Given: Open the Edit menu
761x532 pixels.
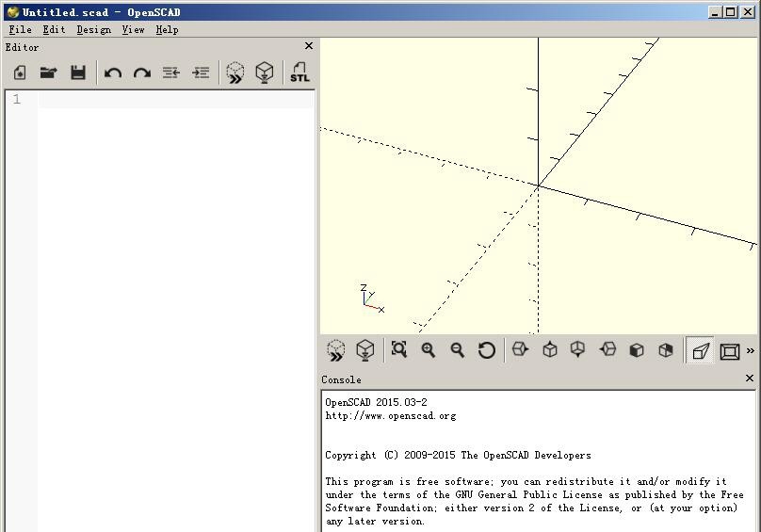Looking at the screenshot, I should point(54,29).
